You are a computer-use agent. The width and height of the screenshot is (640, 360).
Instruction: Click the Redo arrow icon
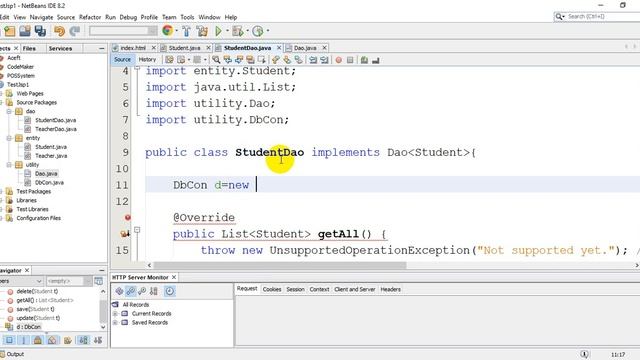click(75, 31)
